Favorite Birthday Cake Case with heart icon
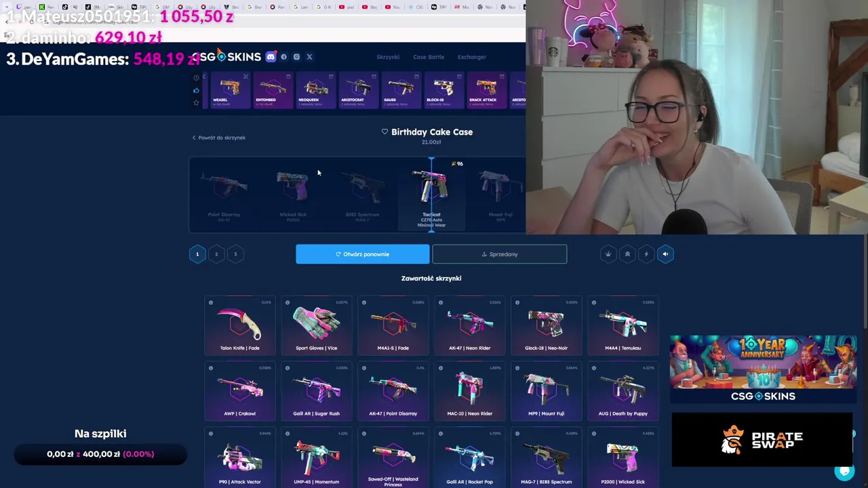This screenshot has width=868, height=488. pyautogui.click(x=384, y=131)
